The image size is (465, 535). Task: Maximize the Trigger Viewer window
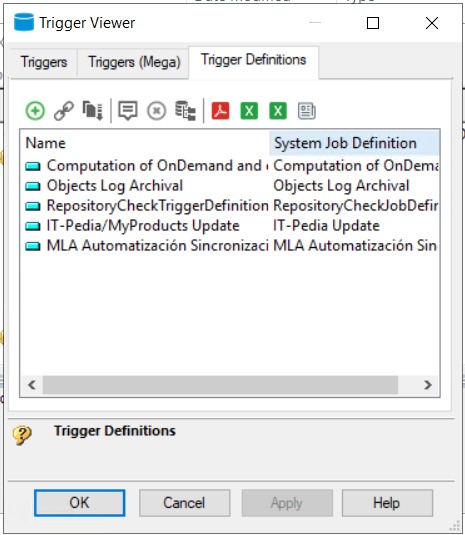[373, 23]
